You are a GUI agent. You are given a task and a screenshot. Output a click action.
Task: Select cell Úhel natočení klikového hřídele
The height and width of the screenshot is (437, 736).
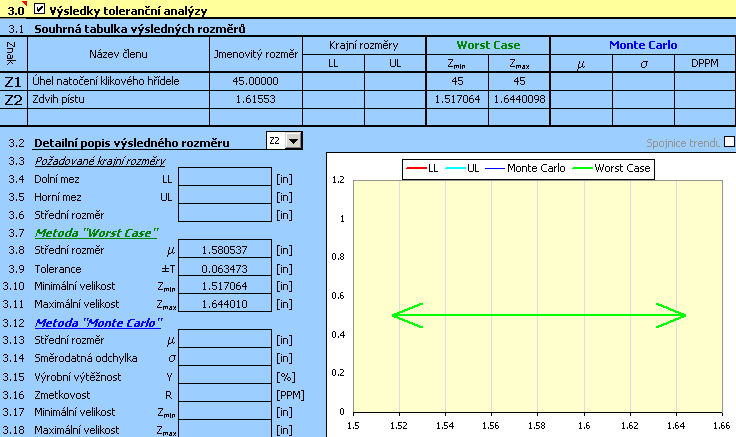118,81
